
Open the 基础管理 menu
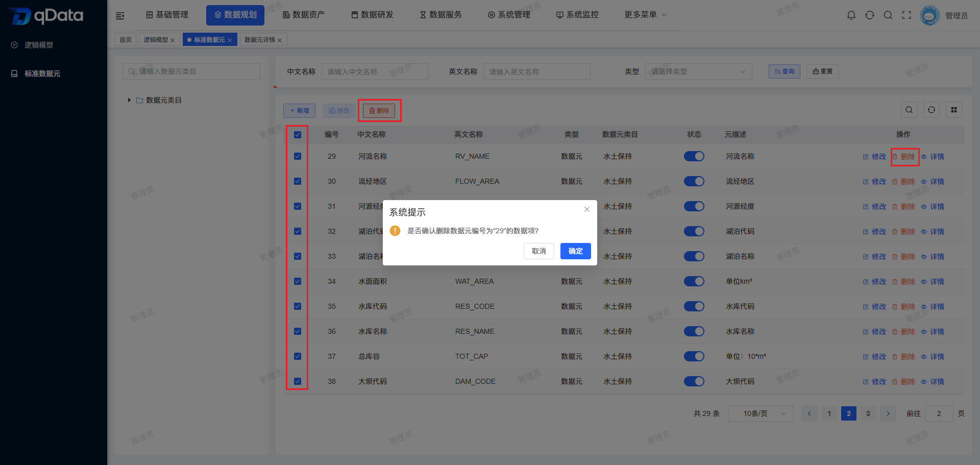pos(167,15)
